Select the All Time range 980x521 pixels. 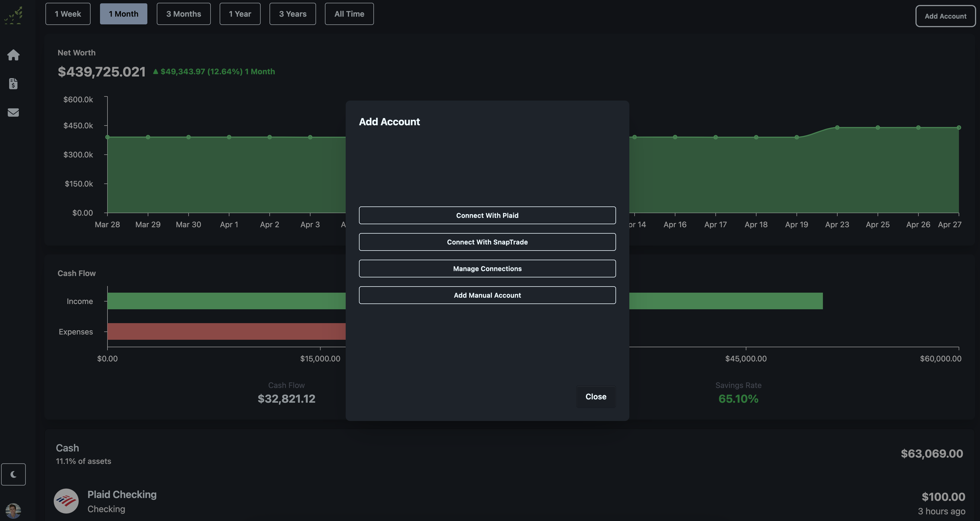pos(349,14)
